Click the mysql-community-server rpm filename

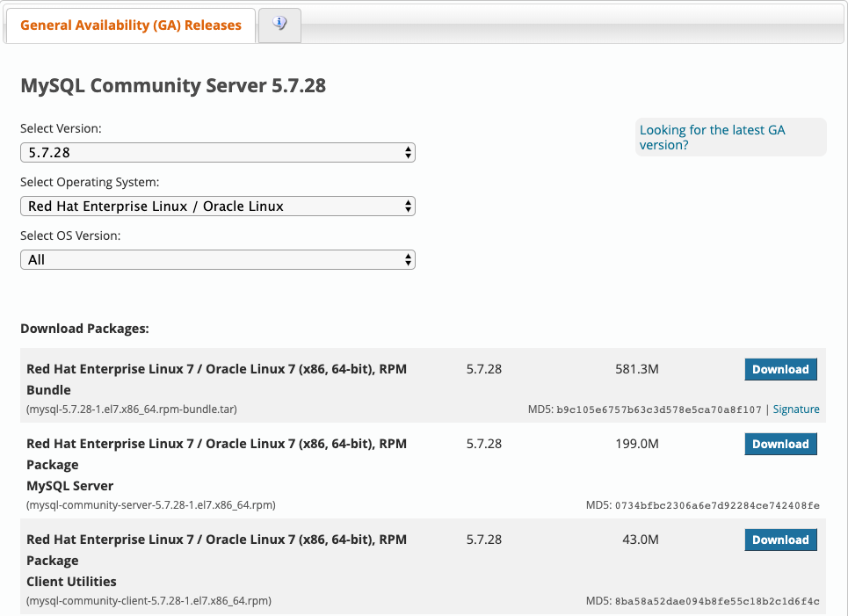point(151,505)
